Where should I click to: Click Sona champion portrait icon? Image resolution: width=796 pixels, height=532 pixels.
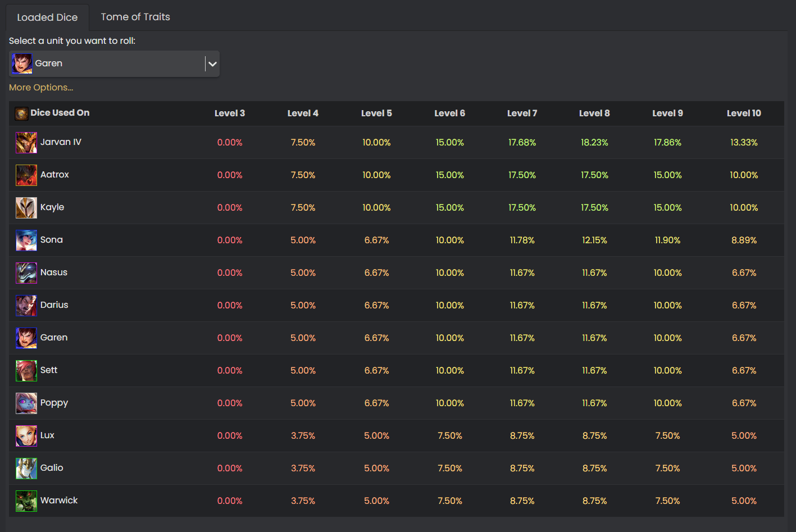point(26,240)
